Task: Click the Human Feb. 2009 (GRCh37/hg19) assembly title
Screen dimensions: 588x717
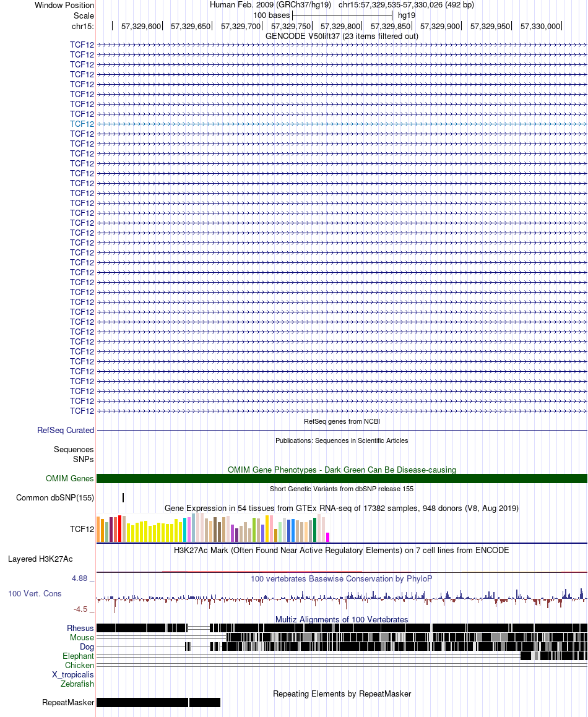Action: tap(270, 5)
